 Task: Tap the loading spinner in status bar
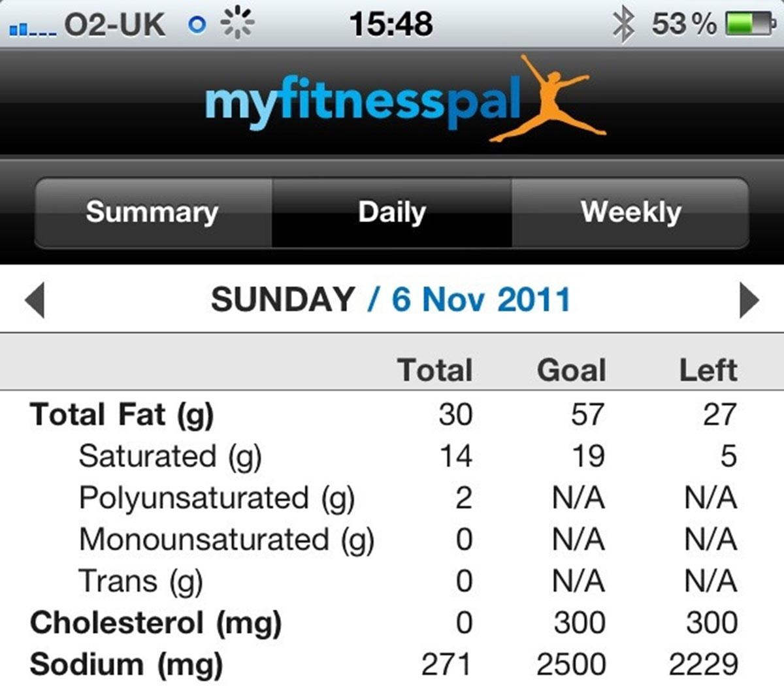[237, 24]
